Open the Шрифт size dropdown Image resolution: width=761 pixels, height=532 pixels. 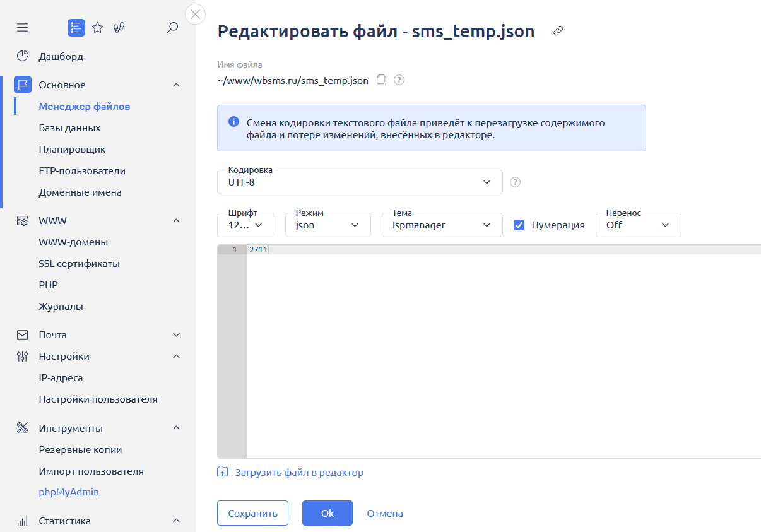point(245,225)
